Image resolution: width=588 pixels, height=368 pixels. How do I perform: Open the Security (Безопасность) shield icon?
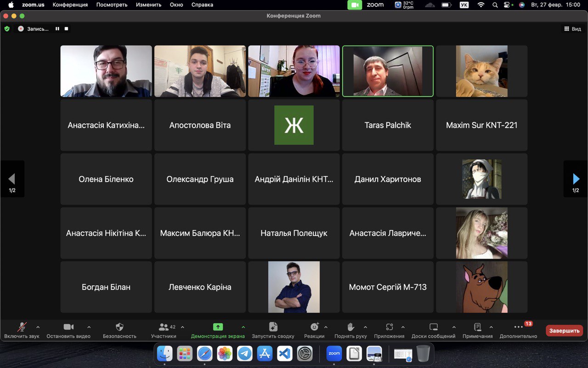tap(119, 327)
